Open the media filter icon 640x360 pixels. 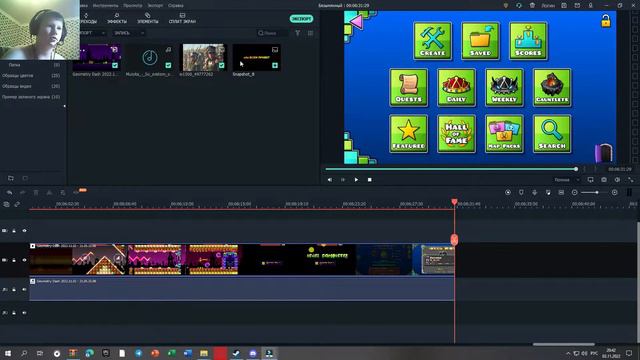298,33
